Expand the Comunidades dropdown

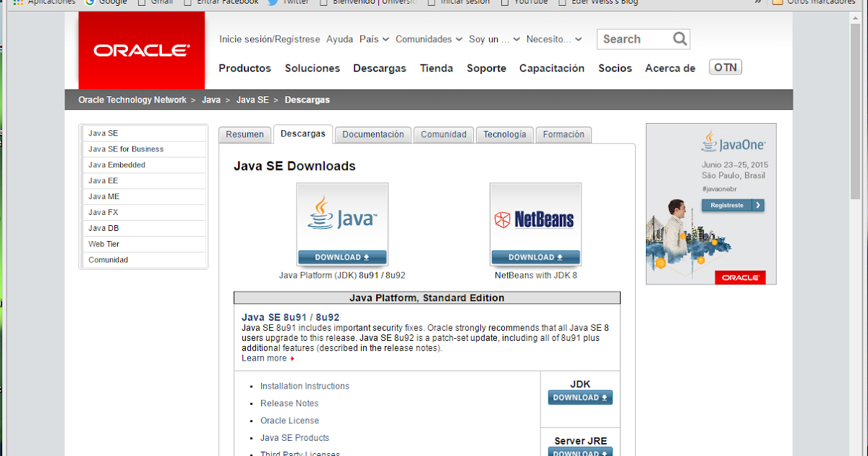429,39
